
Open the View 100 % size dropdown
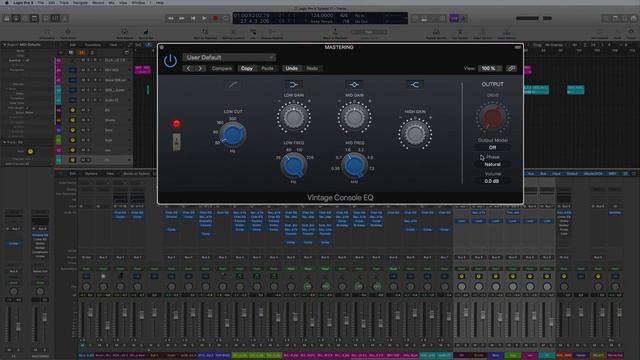click(x=489, y=69)
